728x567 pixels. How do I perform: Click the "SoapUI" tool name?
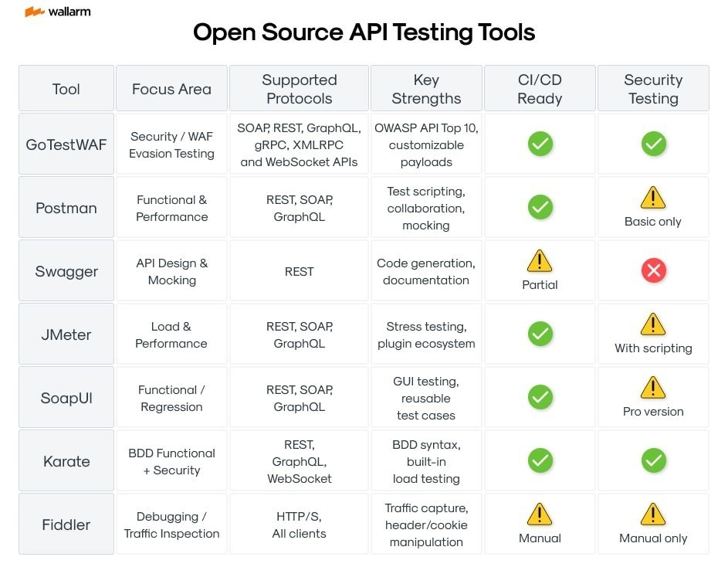(66, 398)
